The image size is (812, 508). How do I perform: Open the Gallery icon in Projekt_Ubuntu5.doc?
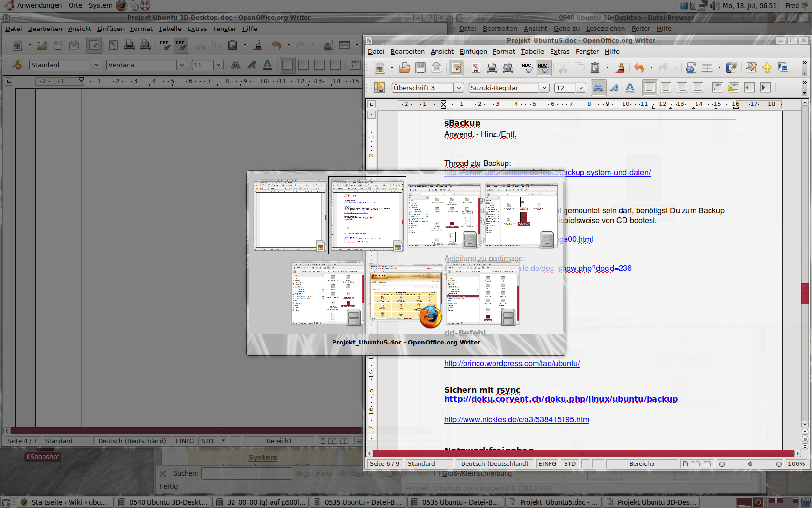(783, 68)
